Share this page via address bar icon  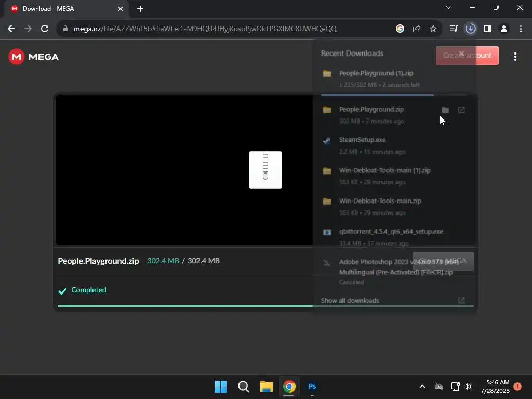click(x=417, y=29)
